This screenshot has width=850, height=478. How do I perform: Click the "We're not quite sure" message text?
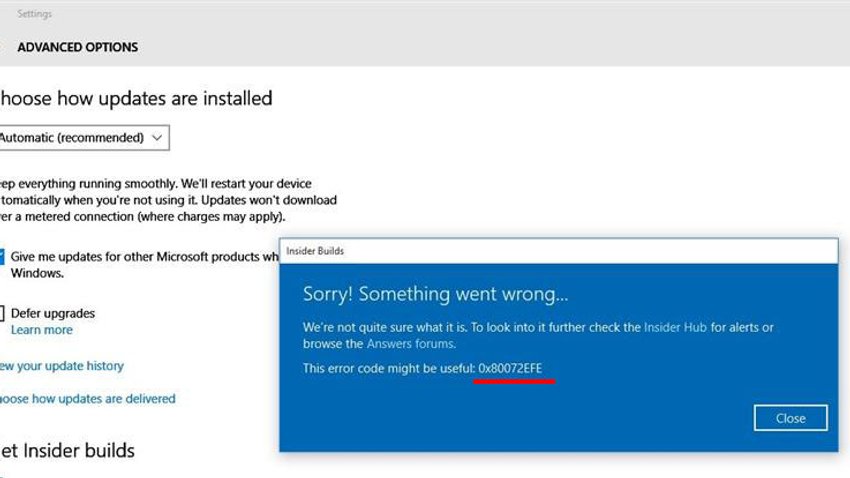pos(538,335)
